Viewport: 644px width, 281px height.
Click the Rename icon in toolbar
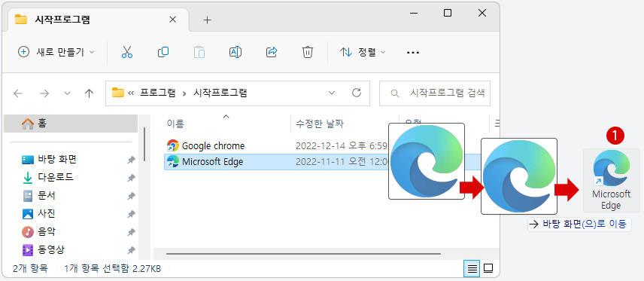click(x=235, y=52)
